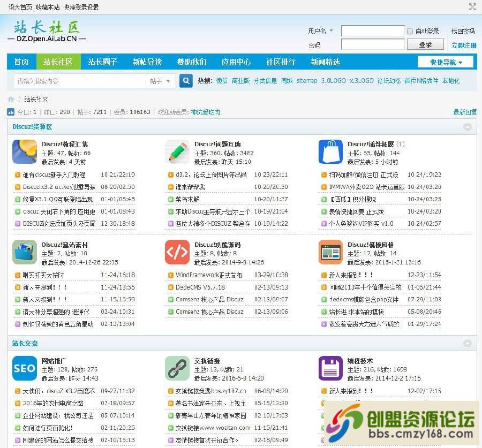This screenshot has width=482, height=448.
Task: Open thread 请大神分享超强的 迟群代
Action: 56,312
